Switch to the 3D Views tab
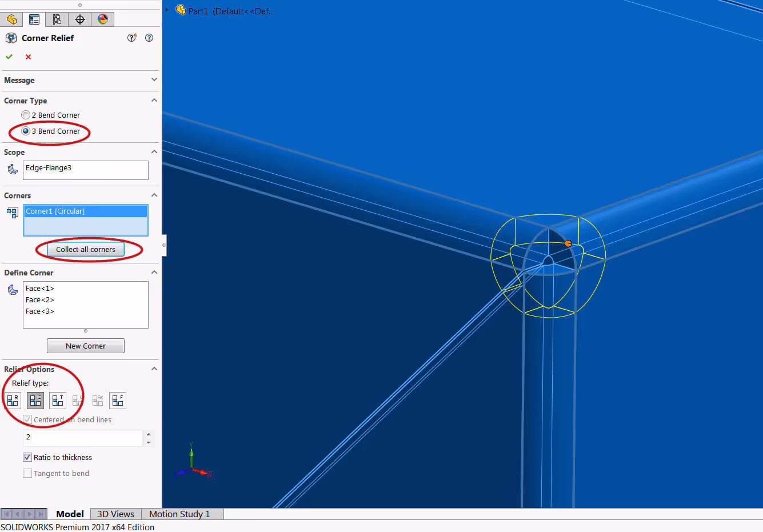This screenshot has width=763, height=532. coord(115,514)
